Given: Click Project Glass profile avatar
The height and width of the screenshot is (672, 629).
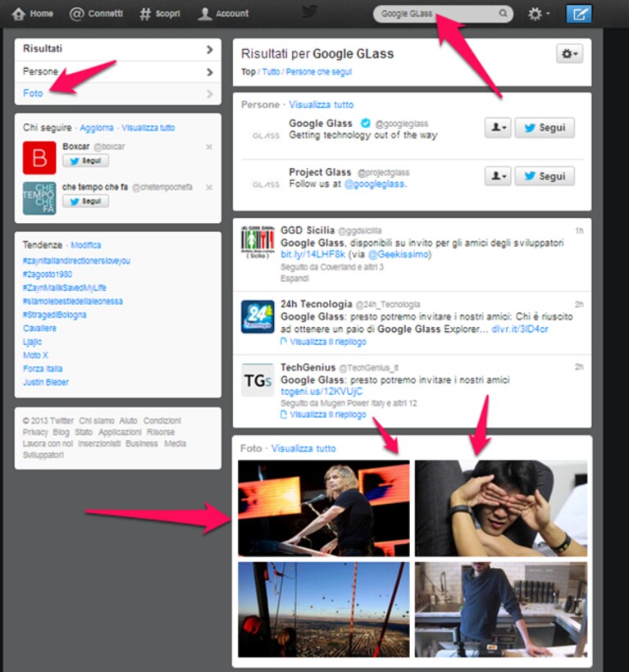Looking at the screenshot, I should coord(266,184).
